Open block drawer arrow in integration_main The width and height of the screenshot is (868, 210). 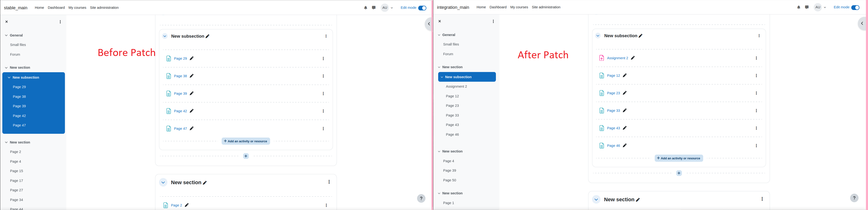(862, 24)
